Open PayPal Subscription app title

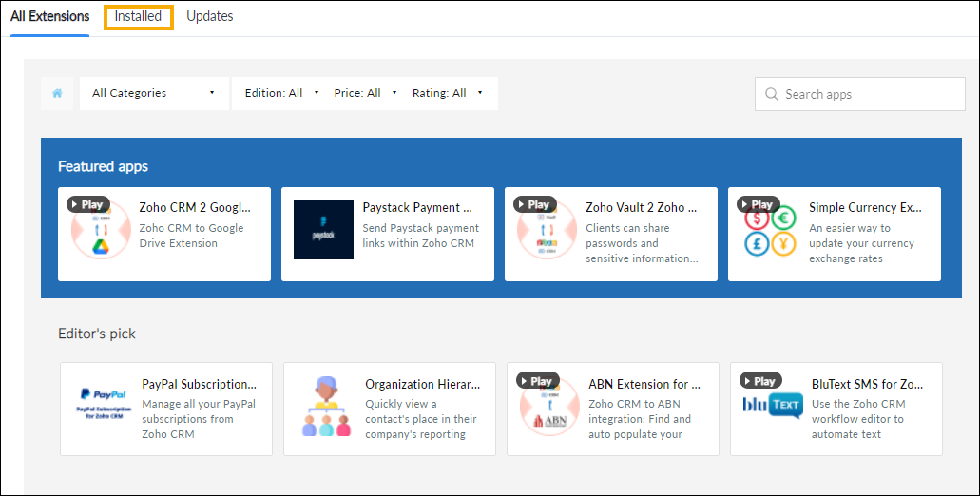[x=200, y=384]
